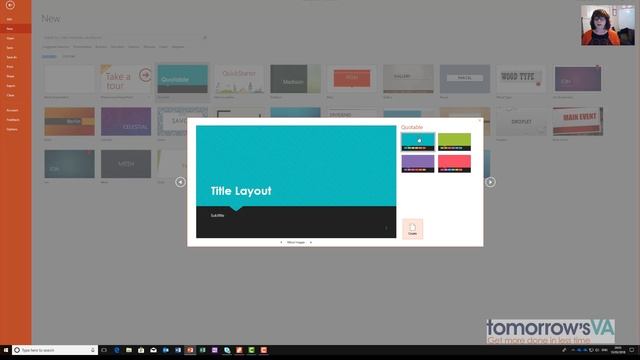The image size is (640, 360).
Task: Select the Atlas template thumbnail
Action: [x=352, y=79]
